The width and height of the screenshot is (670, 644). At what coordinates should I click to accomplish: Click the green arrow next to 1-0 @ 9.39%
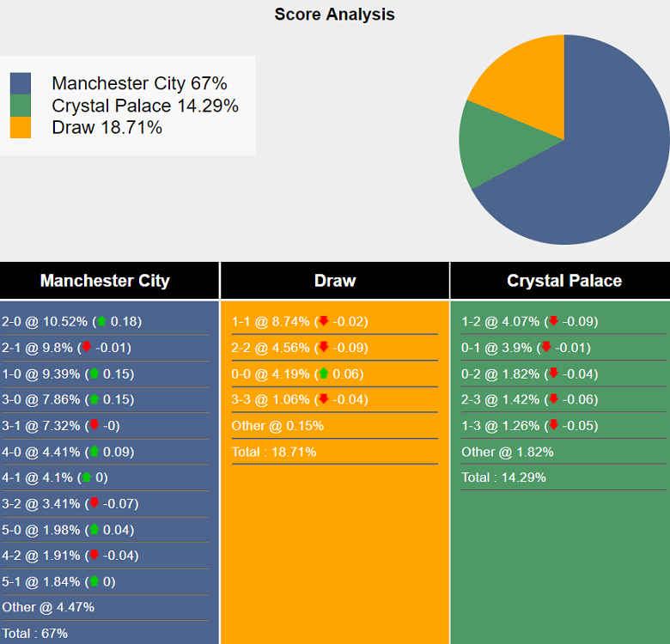click(93, 374)
